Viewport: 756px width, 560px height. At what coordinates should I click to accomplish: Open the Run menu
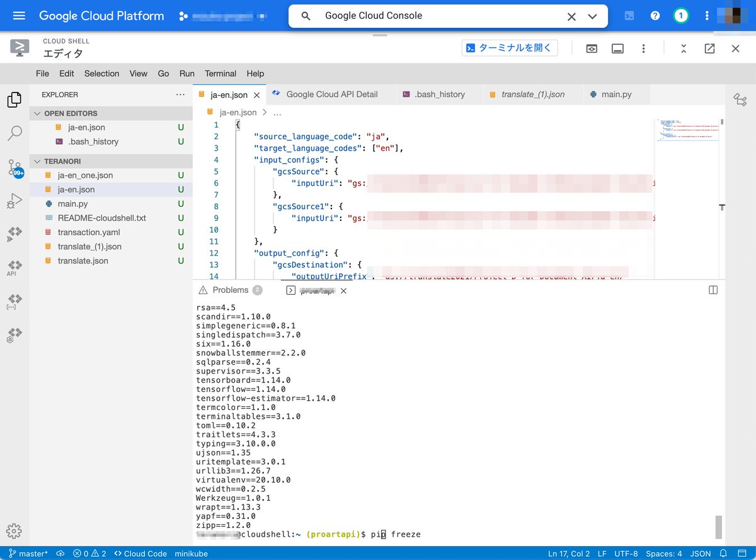[187, 74]
